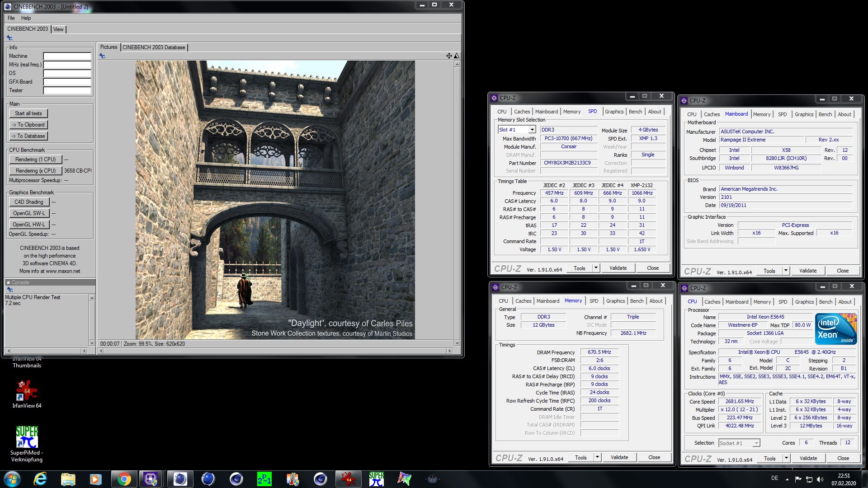Open the SuperPiMod desktop shortcut
The width and height of the screenshot is (868, 488).
coord(27,444)
